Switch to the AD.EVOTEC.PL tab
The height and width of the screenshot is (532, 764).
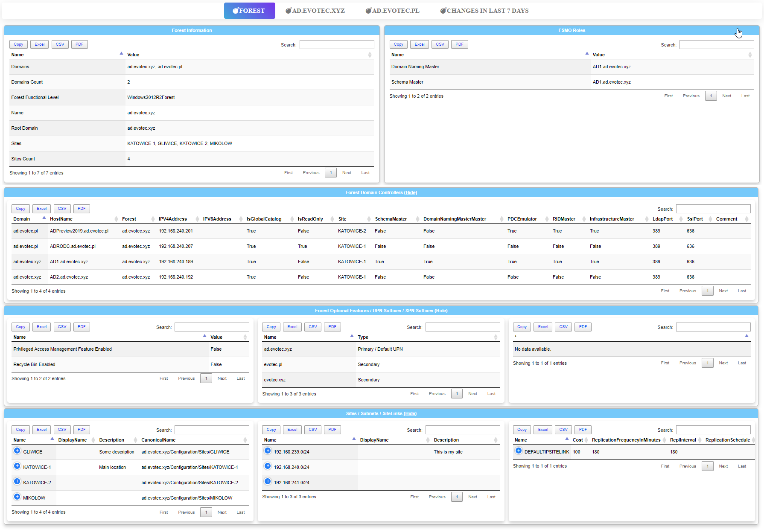tap(392, 10)
